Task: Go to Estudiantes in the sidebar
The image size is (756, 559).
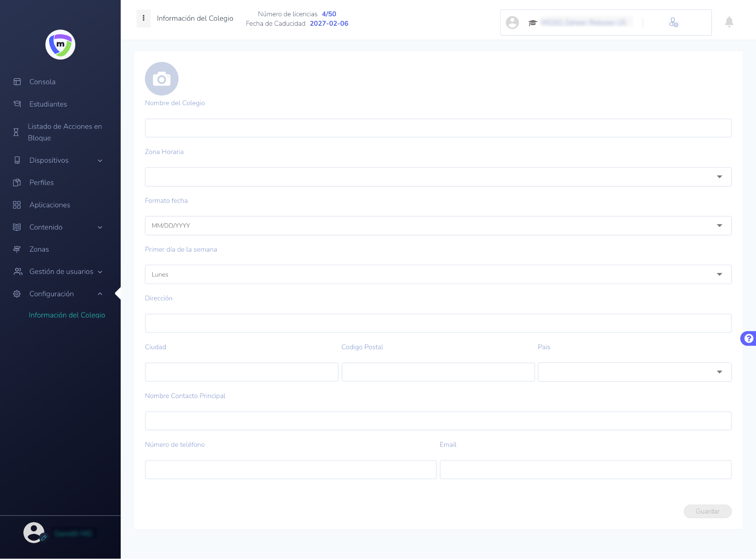Action: coord(48,104)
